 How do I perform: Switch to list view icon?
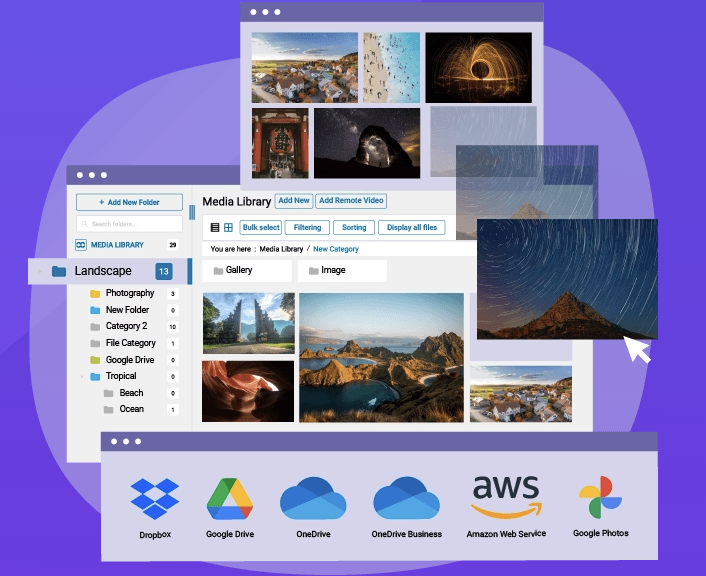point(214,228)
